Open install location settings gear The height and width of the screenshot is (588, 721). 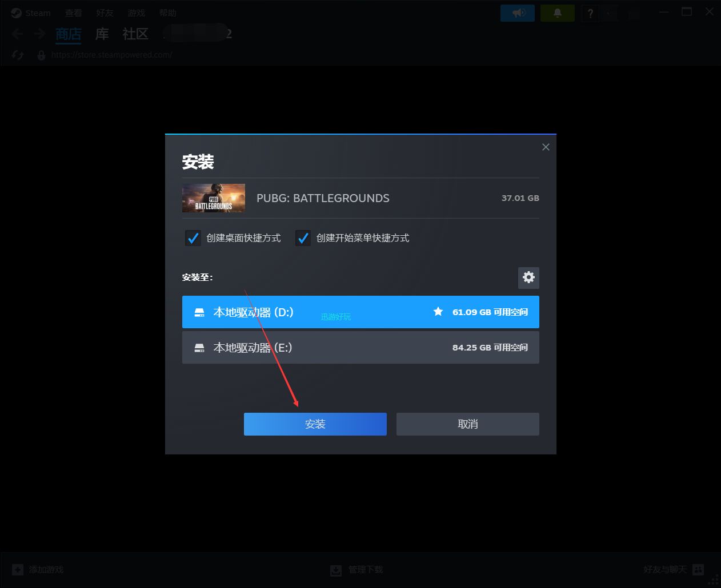point(528,278)
